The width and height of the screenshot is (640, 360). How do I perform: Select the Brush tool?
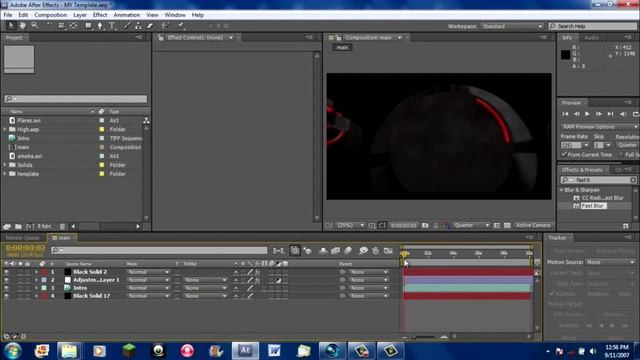tap(127, 26)
